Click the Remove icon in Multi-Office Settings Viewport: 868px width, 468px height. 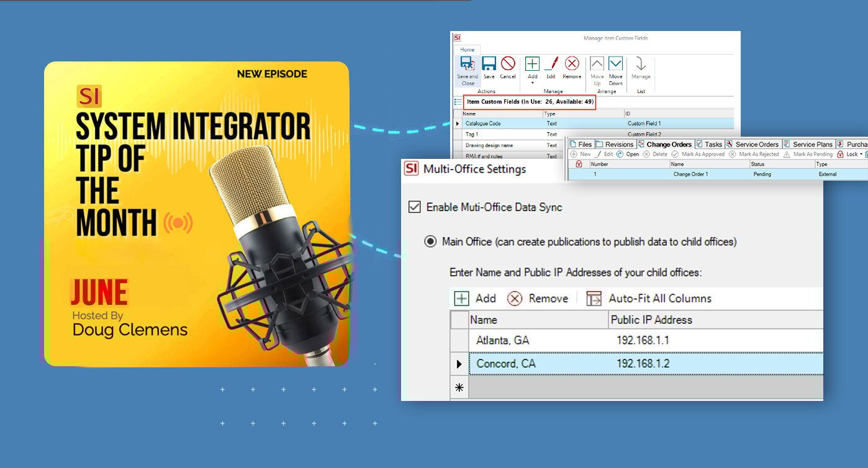515,299
